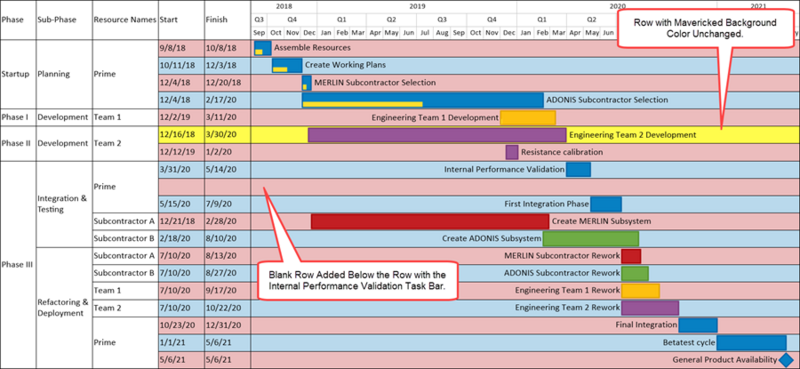Select the Refactoring & Deployment sub-phase cell
800x369 pixels.
[x=64, y=308]
